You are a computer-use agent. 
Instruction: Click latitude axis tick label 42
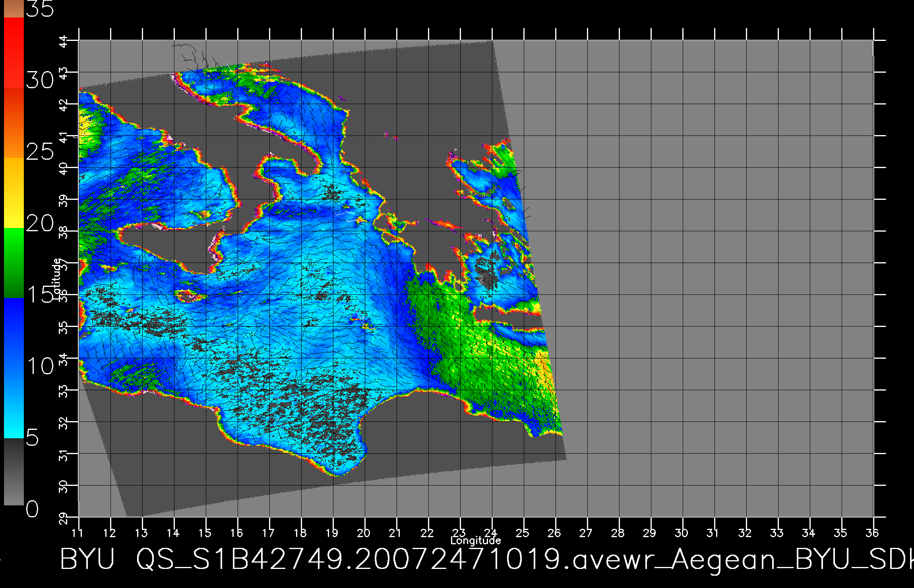click(64, 104)
